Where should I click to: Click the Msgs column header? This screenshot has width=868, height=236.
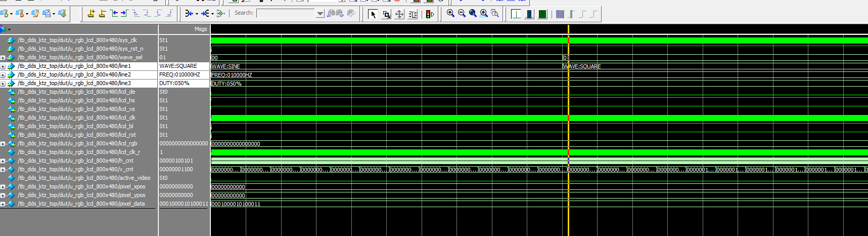pos(184,29)
